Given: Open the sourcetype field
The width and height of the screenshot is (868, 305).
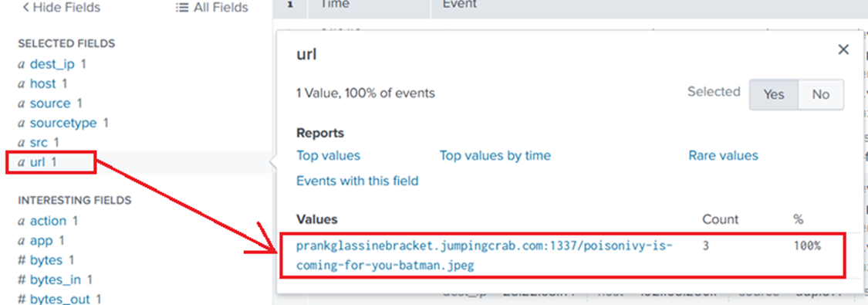Looking at the screenshot, I should 63,123.
